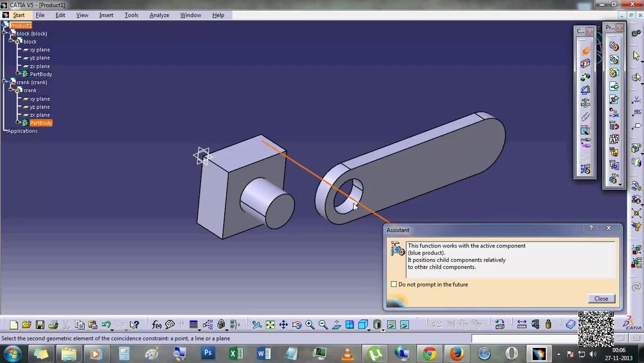The height and width of the screenshot is (363, 644).
Task: Apply the Fix Component anchor tool
Action: tap(586, 103)
